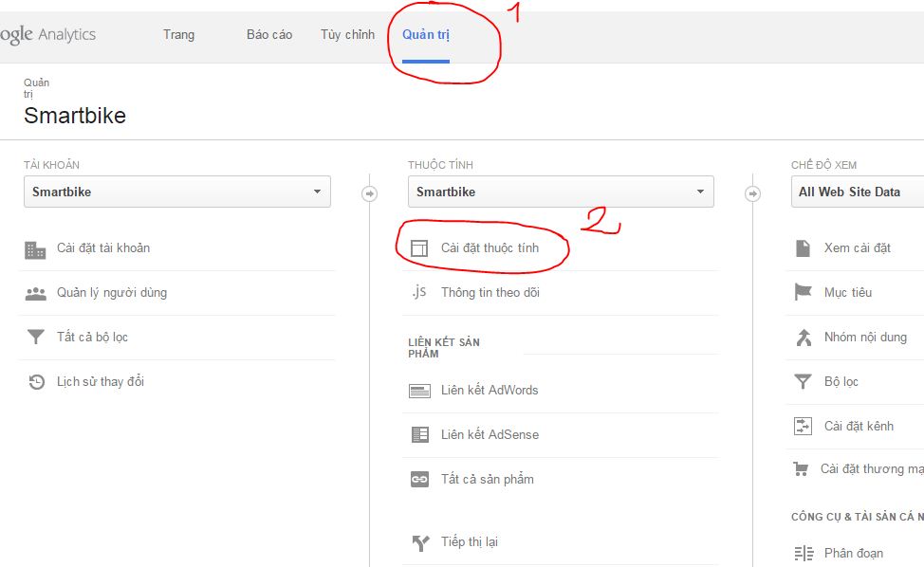This screenshot has width=924, height=567.
Task: Click the fork icon for Tiếp thị lại
Action: [420, 542]
